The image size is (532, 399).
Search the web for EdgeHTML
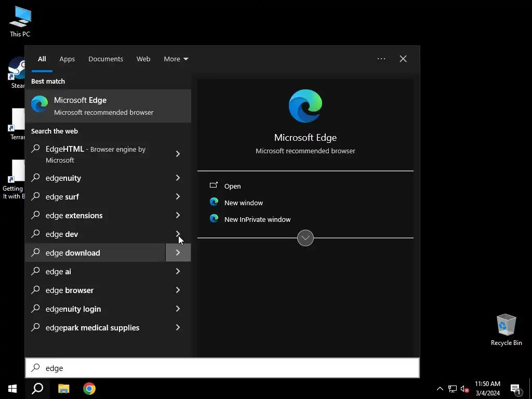(96, 154)
